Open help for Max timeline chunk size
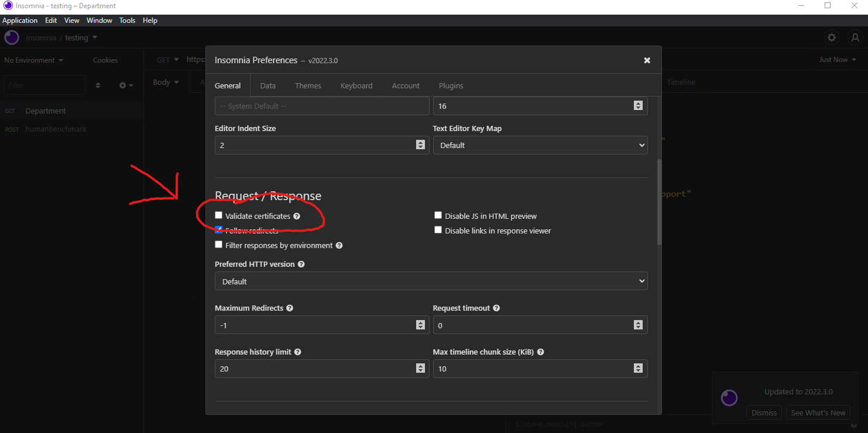Viewport: 868px width, 433px height. pyautogui.click(x=540, y=352)
